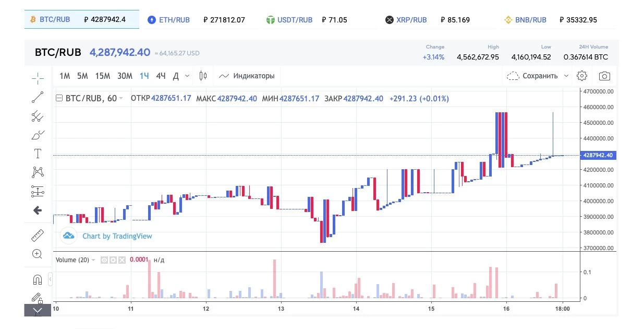Activate the Text annotation tool
Screen dimensions: 644x329
pos(38,154)
